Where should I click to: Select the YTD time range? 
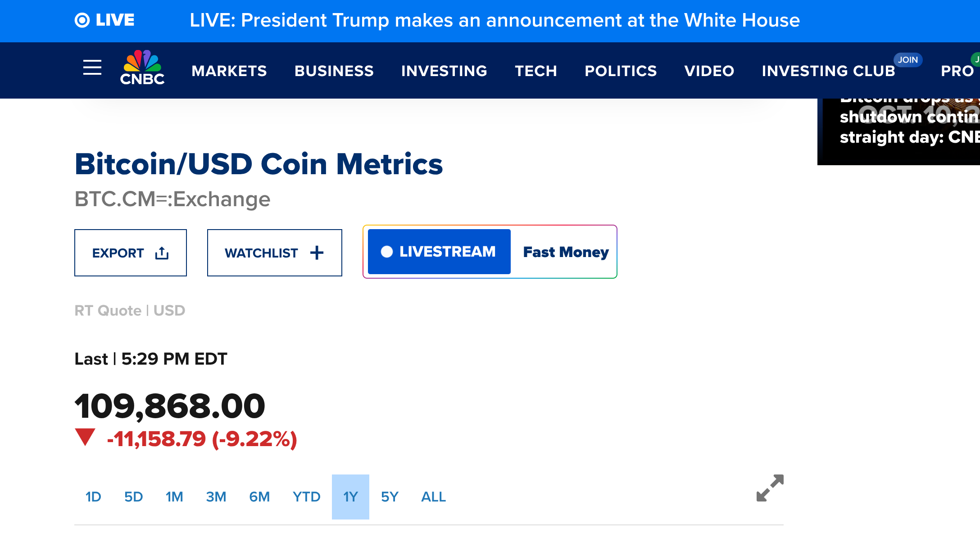[x=306, y=497]
